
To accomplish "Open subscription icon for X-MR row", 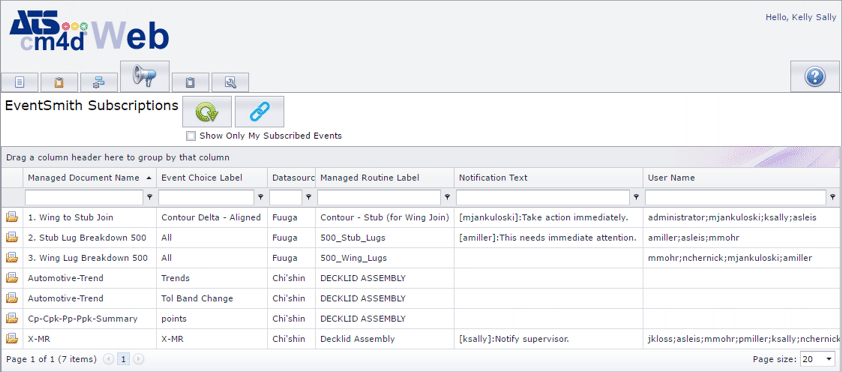I will click(x=12, y=339).
